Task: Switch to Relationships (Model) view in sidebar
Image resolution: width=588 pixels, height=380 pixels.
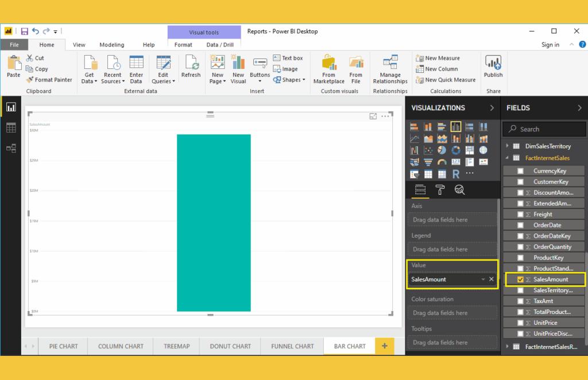Action: [x=11, y=149]
